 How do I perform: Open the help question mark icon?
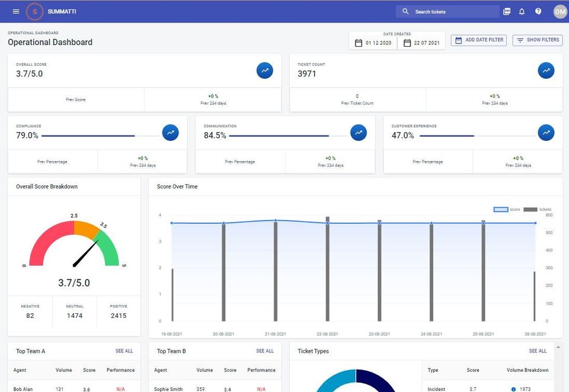538,11
